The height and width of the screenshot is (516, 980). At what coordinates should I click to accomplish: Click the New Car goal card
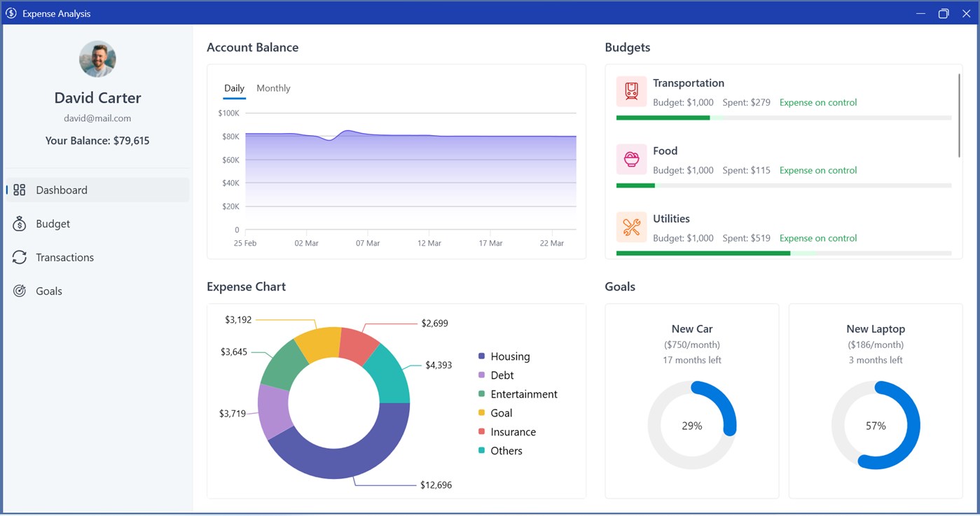tap(692, 401)
